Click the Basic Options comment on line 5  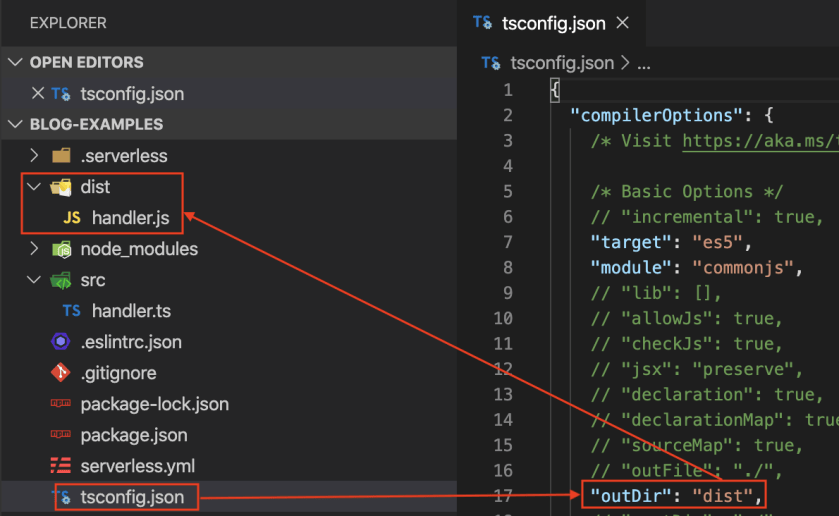click(687, 191)
